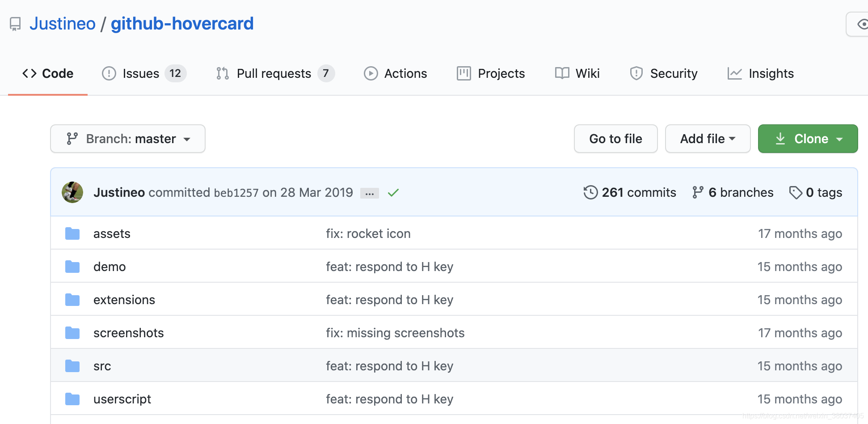Click the assets folder icon
The image size is (868, 424).
(x=72, y=233)
